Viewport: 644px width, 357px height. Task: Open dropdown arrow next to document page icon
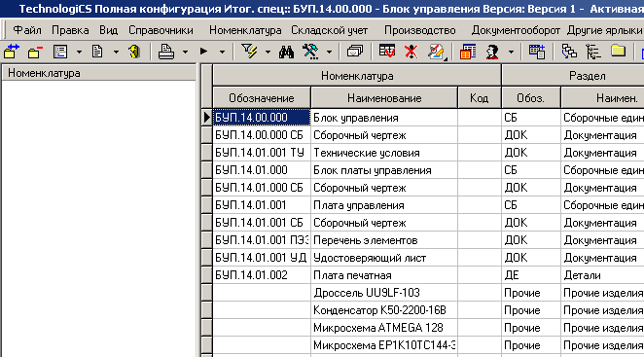[116, 53]
